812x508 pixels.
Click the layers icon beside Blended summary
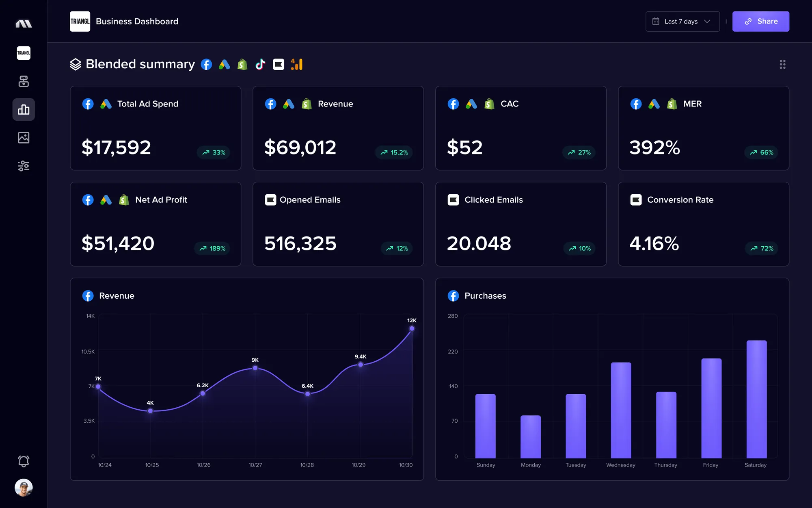[76, 64]
